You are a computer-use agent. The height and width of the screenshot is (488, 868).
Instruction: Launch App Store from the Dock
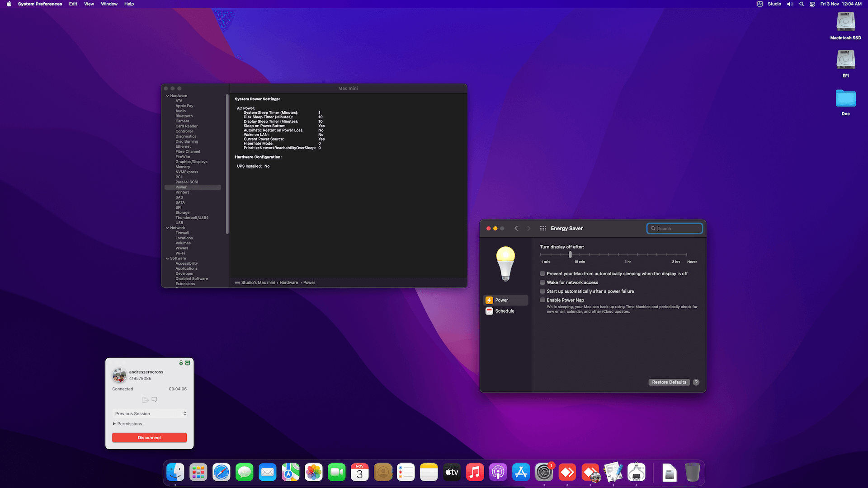(521, 473)
